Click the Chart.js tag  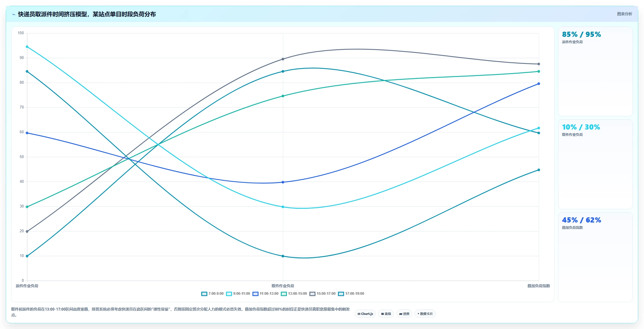click(x=365, y=314)
